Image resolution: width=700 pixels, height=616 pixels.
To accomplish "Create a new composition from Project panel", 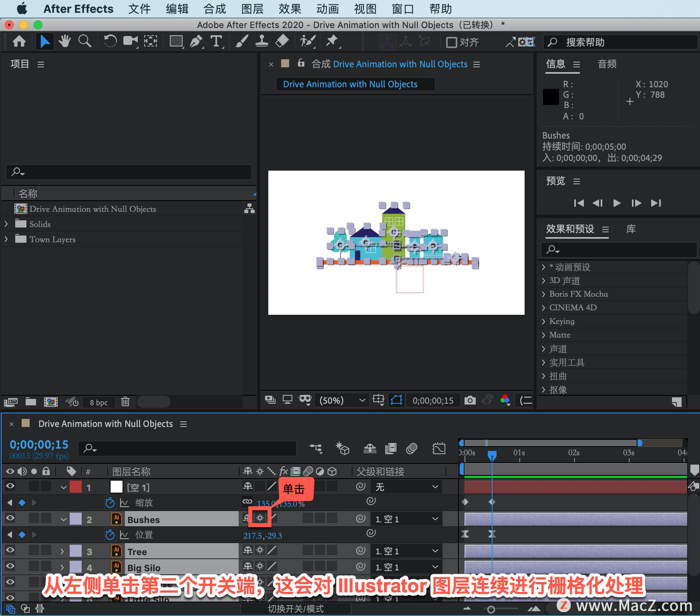I will point(50,402).
